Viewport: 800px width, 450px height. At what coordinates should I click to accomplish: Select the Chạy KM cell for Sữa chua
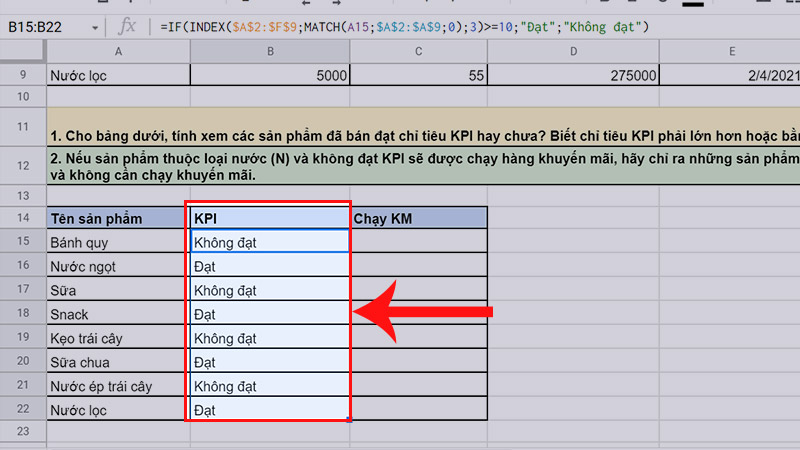(x=418, y=362)
